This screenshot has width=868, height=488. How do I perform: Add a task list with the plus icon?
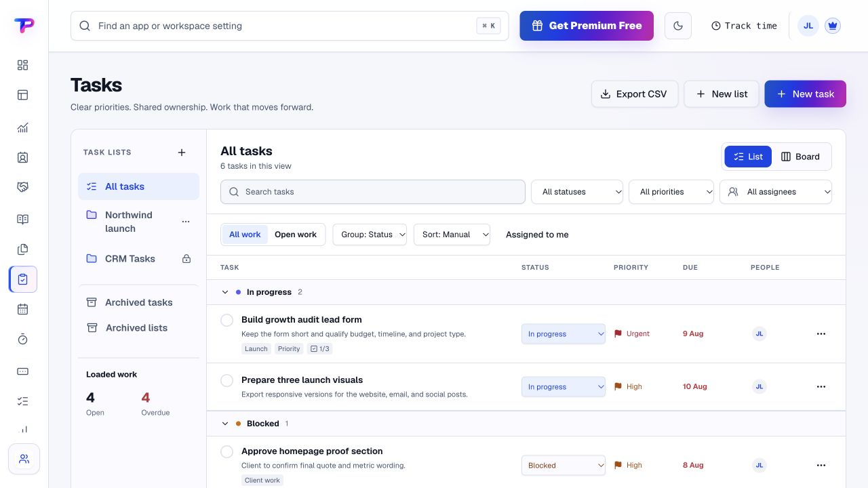tap(182, 152)
